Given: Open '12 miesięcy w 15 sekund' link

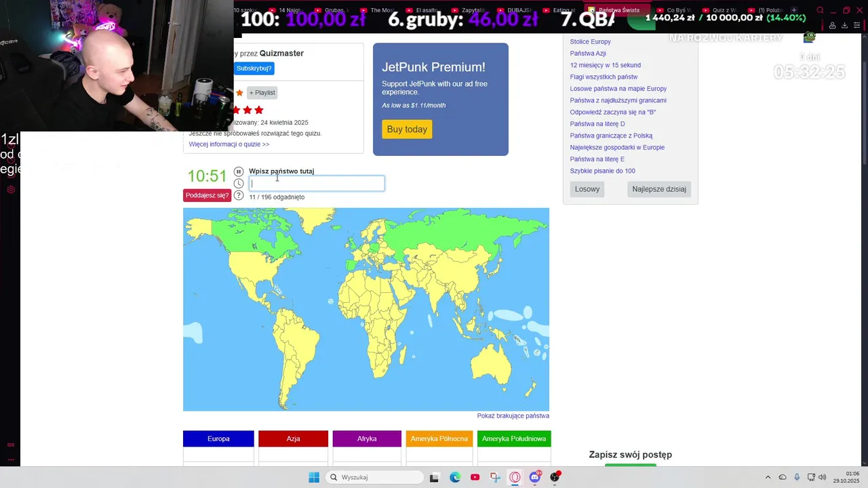Looking at the screenshot, I should click(x=605, y=65).
